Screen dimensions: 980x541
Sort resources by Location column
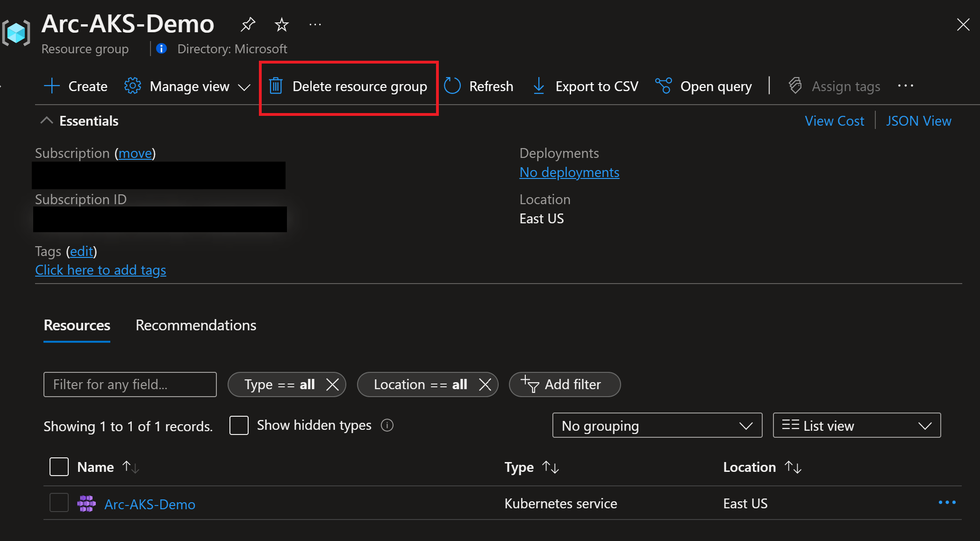(762, 467)
